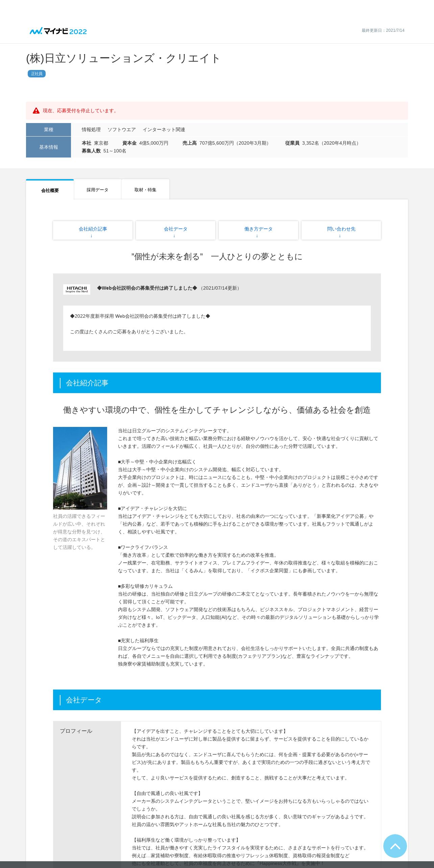
Task: Click the ■アイデア・チャレンジを大切に subheading
Action: 152,508
